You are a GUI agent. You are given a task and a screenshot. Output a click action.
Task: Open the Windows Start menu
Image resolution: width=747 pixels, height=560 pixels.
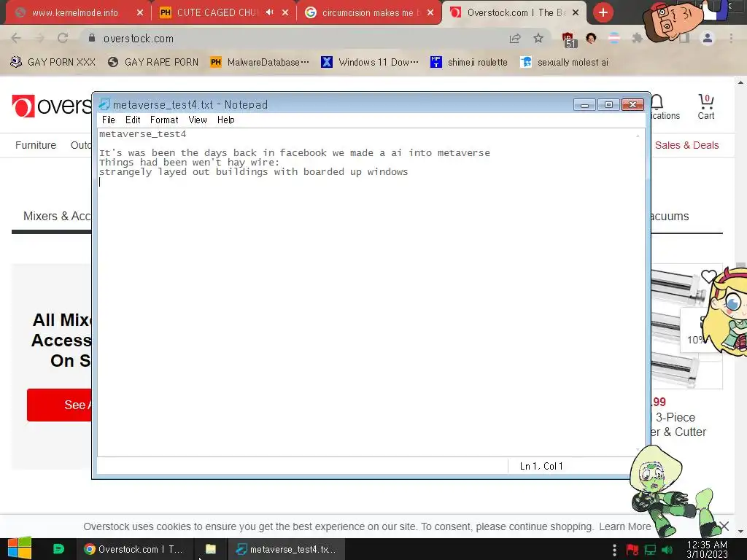coord(19,549)
